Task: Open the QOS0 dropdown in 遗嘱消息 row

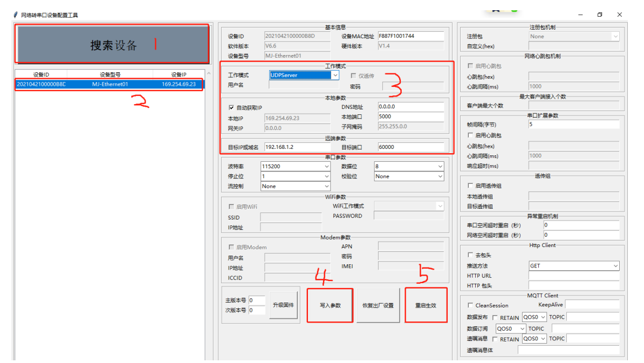Action: (534, 339)
